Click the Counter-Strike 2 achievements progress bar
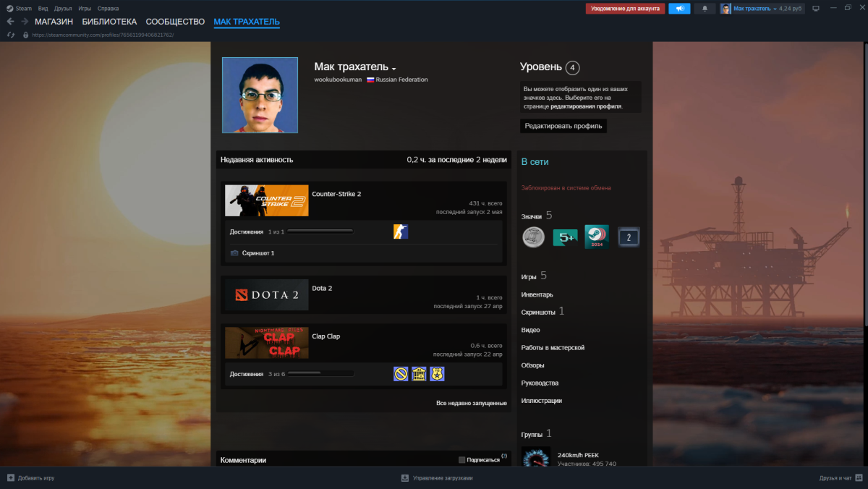 [320, 231]
